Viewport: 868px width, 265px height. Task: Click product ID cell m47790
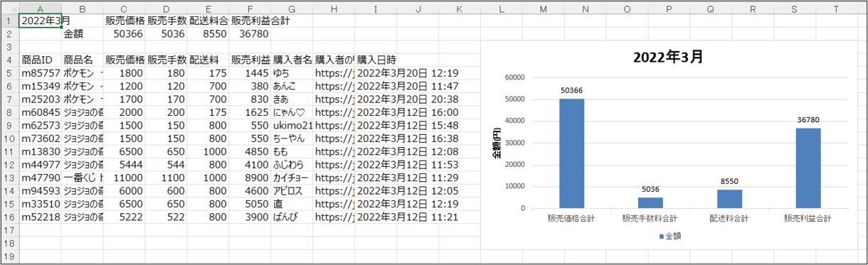[x=41, y=178]
